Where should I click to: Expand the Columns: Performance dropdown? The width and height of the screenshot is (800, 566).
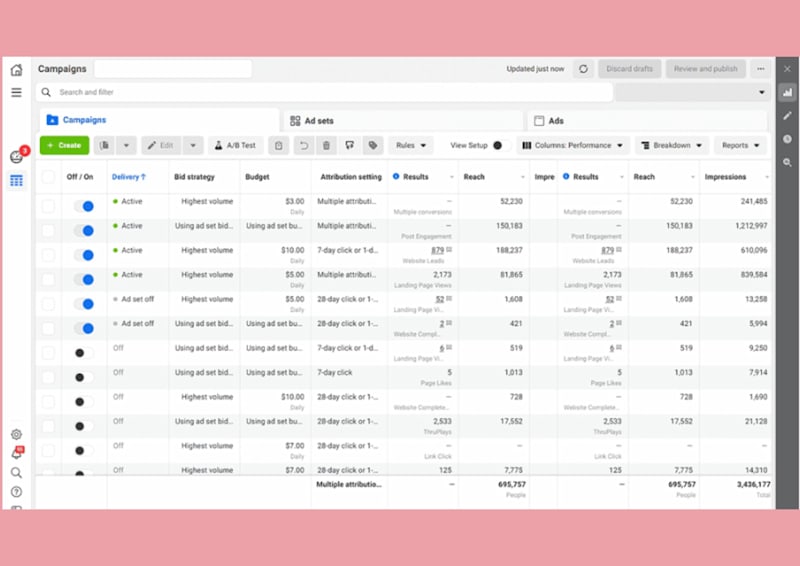573,145
